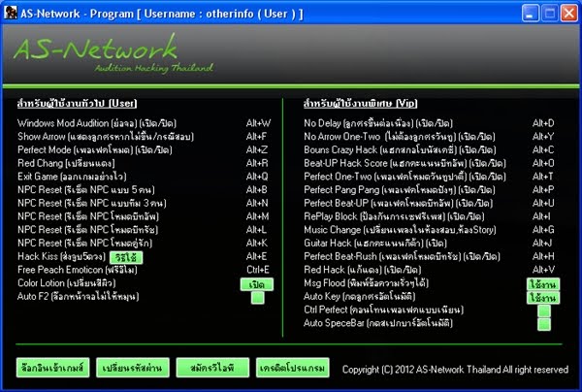
Task: Click NPC Reset with Alt+N shortcut
Action: (x=92, y=204)
